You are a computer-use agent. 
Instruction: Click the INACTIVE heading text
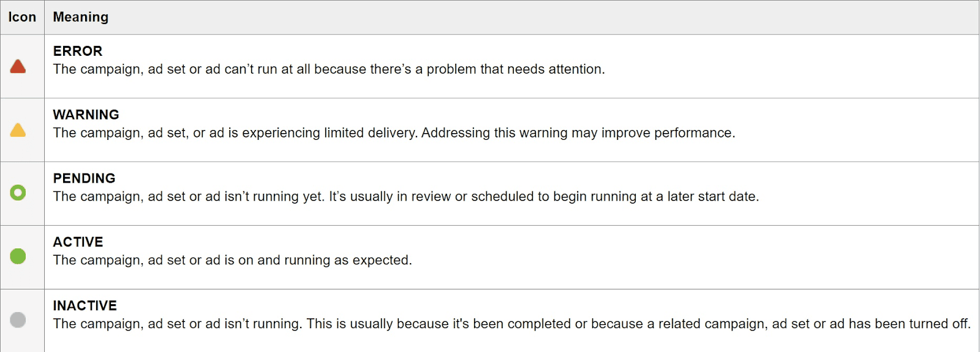point(85,306)
